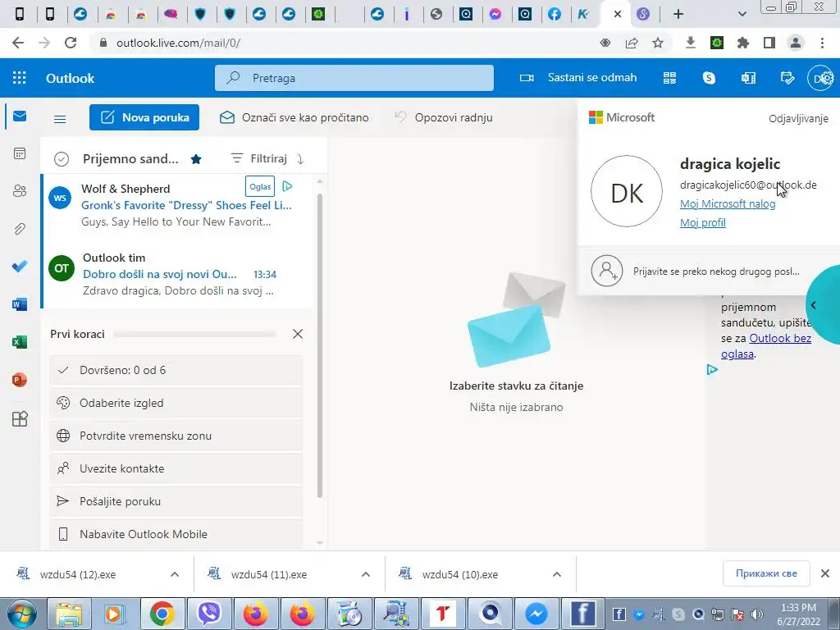Image resolution: width=840 pixels, height=630 pixels.
Task: Open More apps icon in sidebar
Action: tap(20, 418)
